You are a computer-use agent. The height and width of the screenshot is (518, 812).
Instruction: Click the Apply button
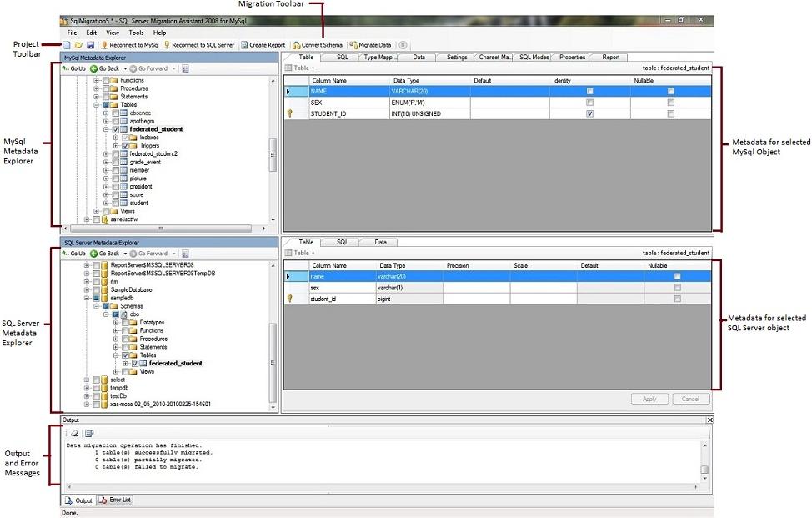pos(649,399)
